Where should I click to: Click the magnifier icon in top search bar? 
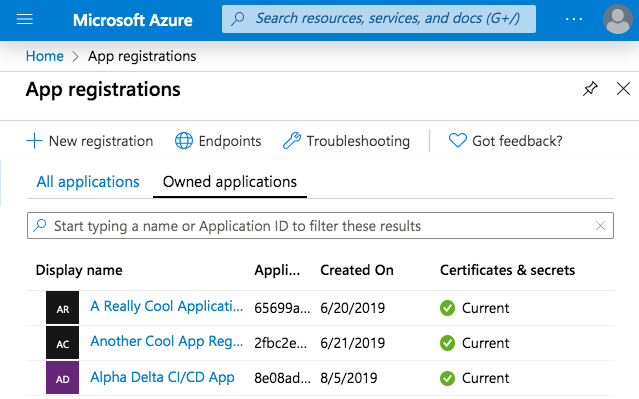coord(238,19)
